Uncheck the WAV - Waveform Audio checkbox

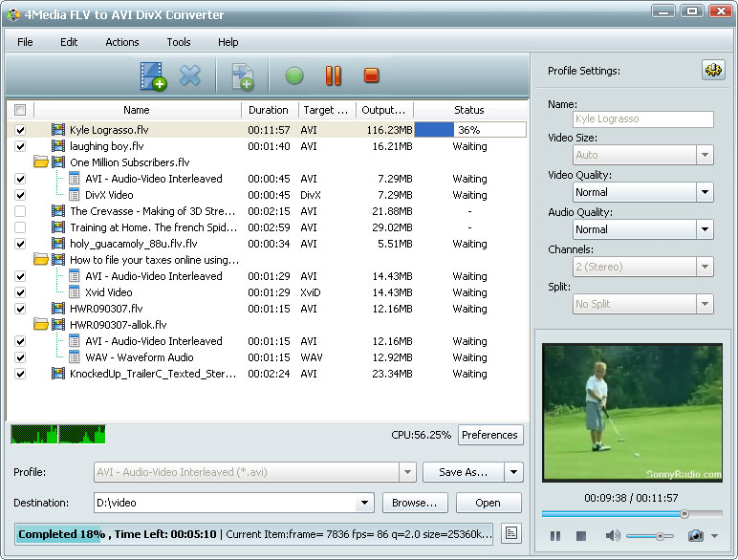(20, 357)
